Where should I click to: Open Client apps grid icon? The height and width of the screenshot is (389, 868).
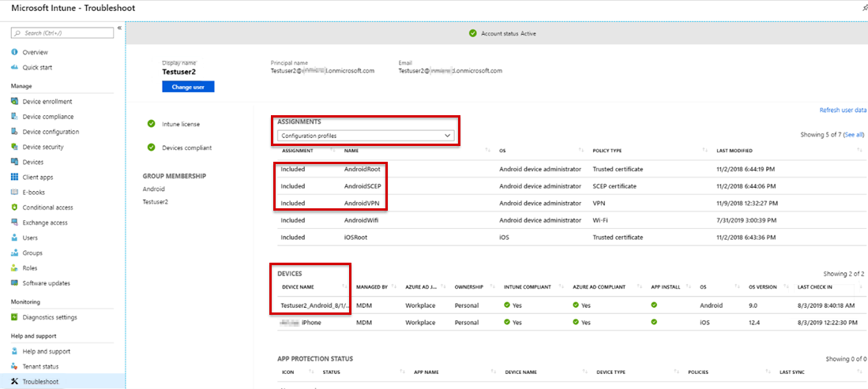pyautogui.click(x=15, y=177)
